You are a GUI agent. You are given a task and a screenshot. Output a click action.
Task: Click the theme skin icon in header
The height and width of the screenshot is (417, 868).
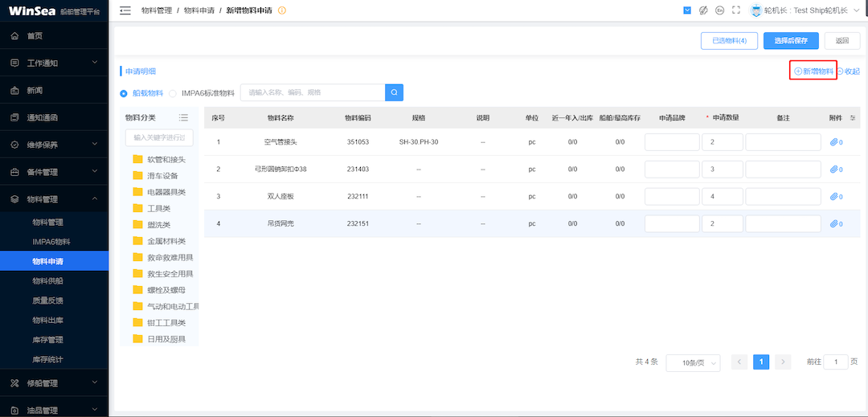[x=703, y=10]
